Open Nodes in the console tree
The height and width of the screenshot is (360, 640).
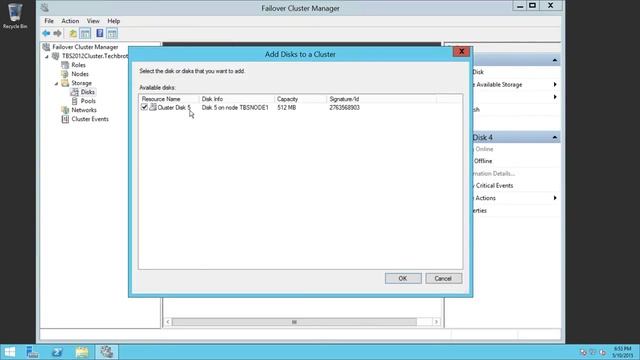click(80, 74)
